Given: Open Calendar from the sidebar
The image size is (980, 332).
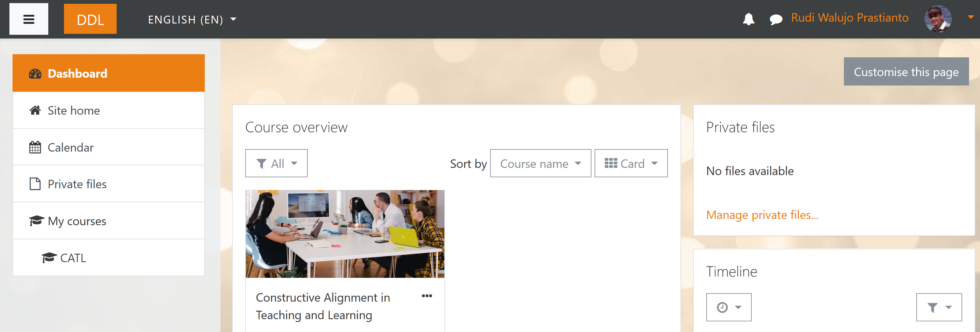Looking at the screenshot, I should click(109, 147).
